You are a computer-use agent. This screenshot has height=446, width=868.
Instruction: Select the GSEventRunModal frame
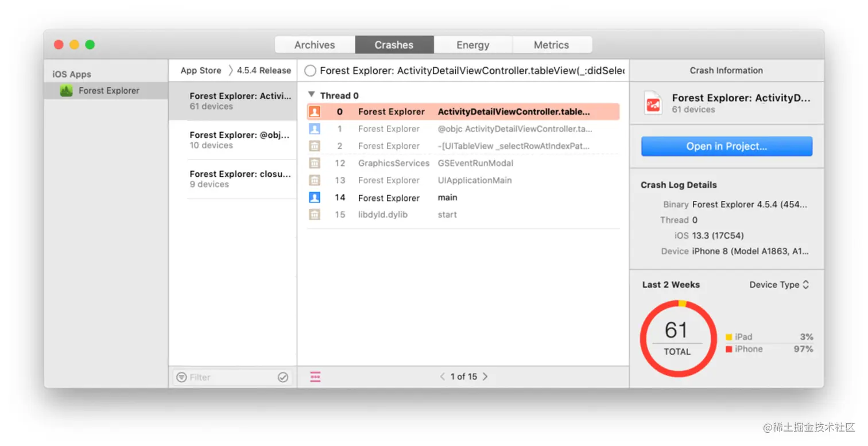[463, 163]
